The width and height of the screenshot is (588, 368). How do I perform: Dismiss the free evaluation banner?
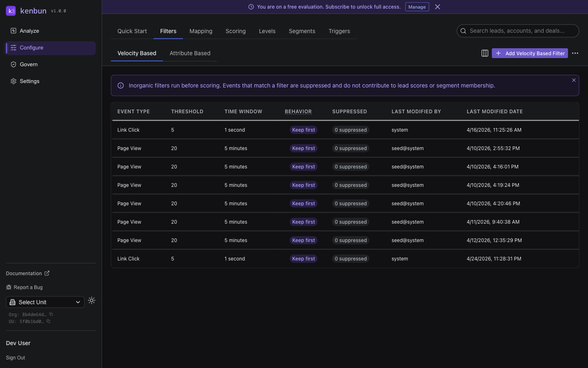point(437,7)
